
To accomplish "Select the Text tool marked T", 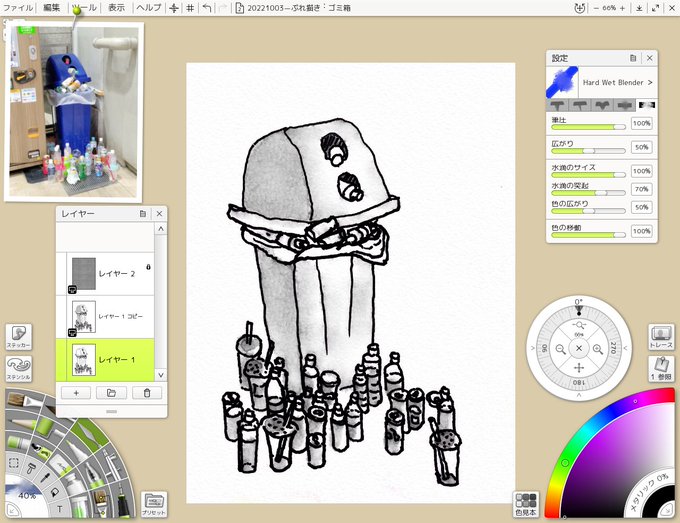I will click(60, 509).
